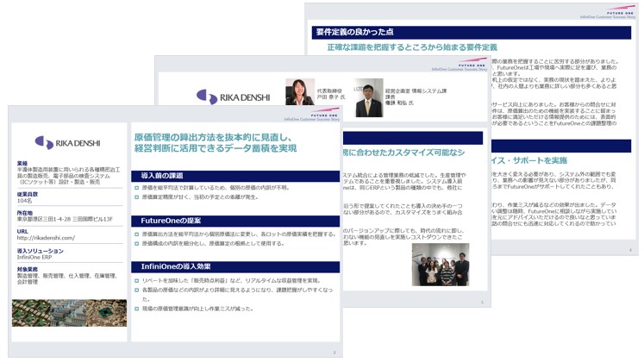Click the FutureOneの提案 section header
Viewport: 644px width, 362px height.
(x=235, y=221)
